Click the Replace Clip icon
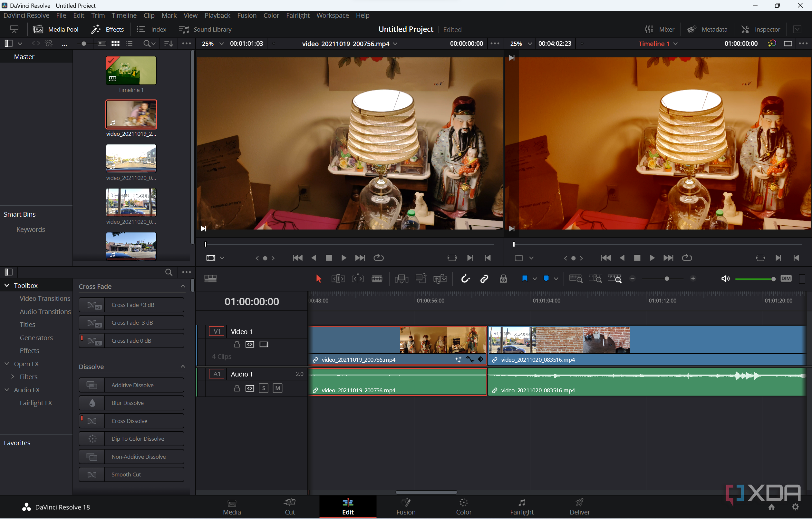812x519 pixels. tap(440, 279)
